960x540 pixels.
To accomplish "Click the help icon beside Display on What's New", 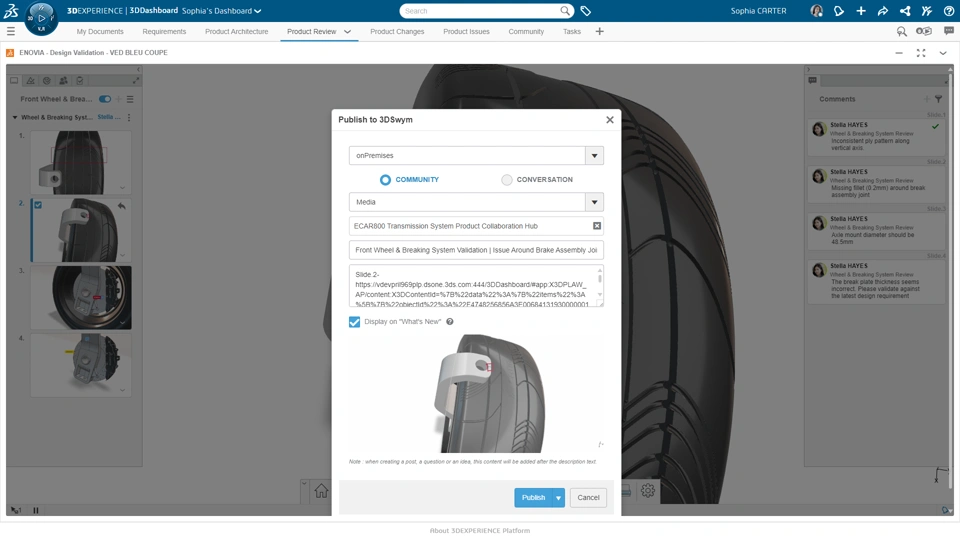I will (x=449, y=321).
